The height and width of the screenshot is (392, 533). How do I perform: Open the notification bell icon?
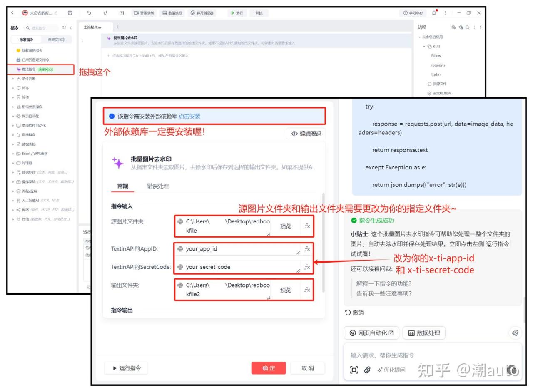point(435,13)
